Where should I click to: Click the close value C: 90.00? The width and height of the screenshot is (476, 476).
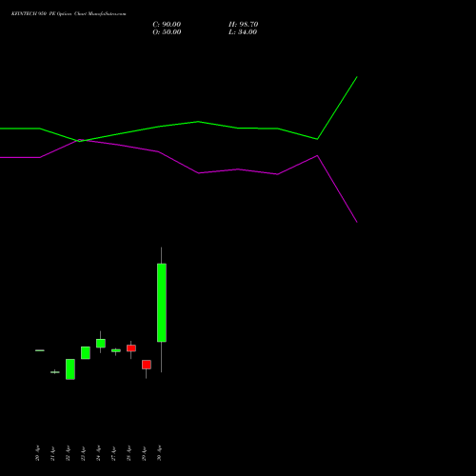click(167, 25)
